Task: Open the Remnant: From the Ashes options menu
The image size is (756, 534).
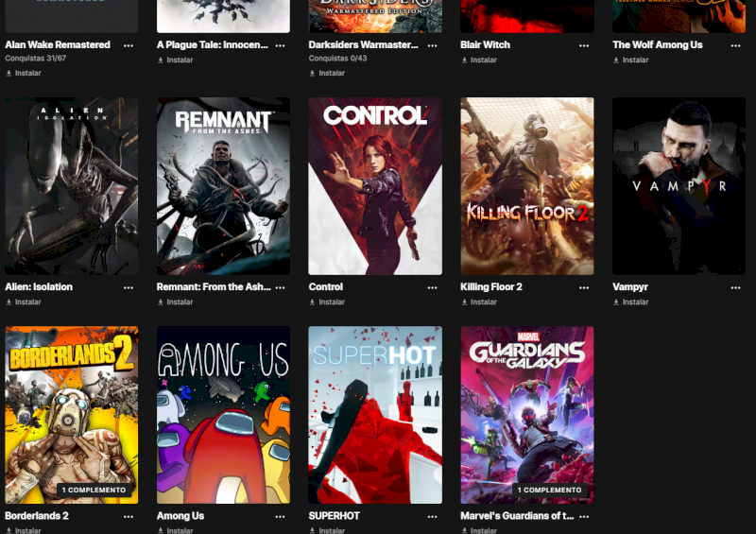Action: point(280,287)
